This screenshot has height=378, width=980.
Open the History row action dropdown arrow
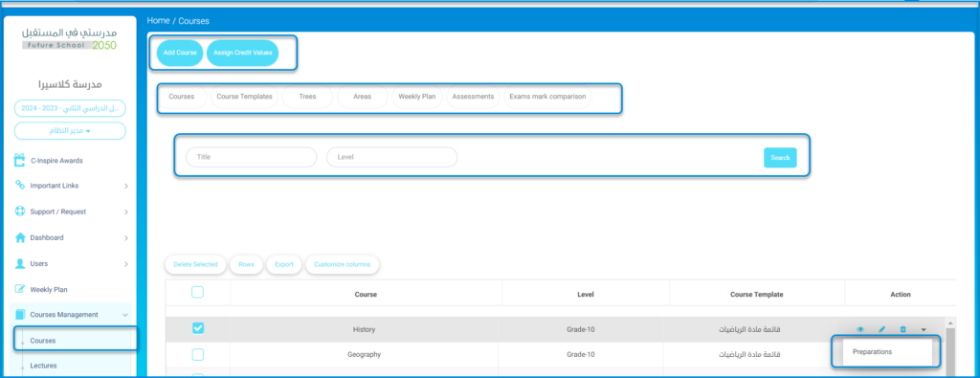click(x=924, y=329)
